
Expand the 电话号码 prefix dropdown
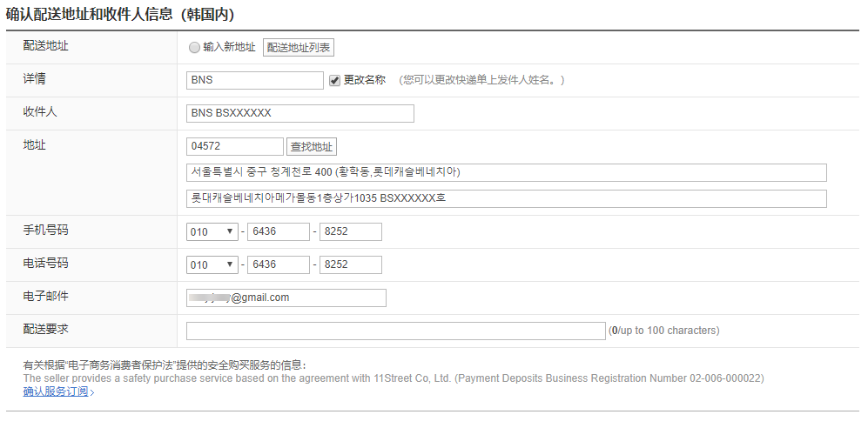point(212,264)
